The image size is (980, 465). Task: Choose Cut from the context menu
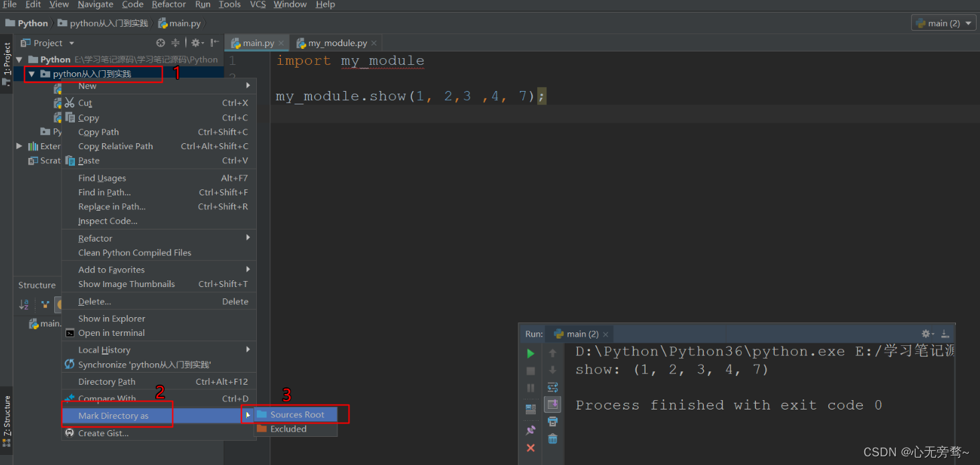pos(159,103)
